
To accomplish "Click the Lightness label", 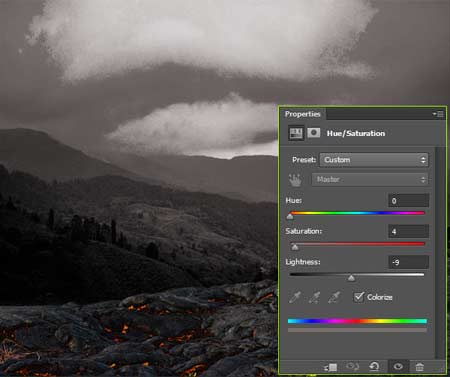I will pyautogui.click(x=303, y=262).
